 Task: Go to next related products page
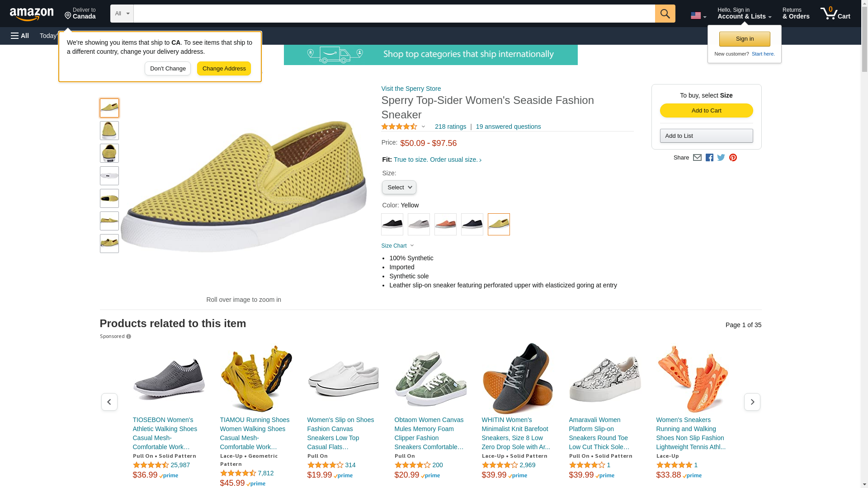[752, 402]
